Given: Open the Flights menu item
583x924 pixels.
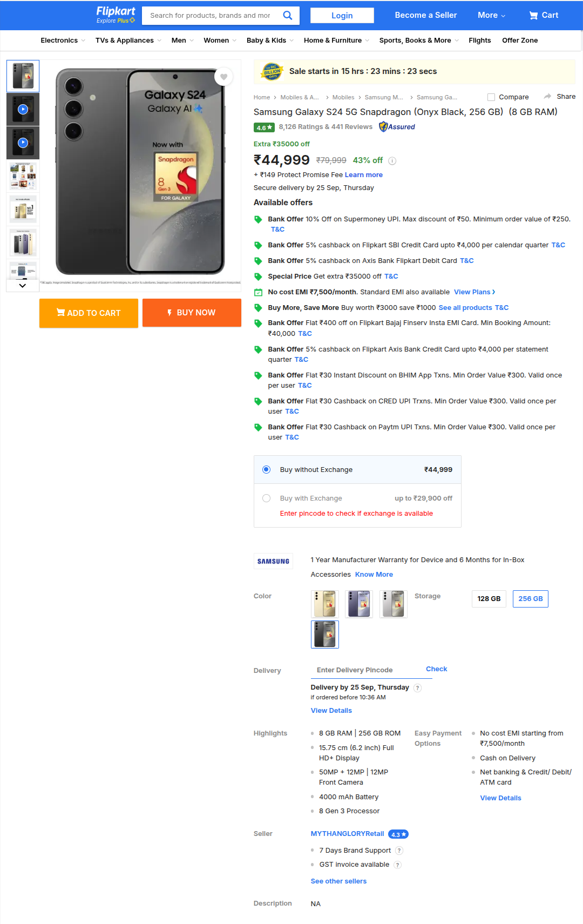Looking at the screenshot, I should 479,41.
